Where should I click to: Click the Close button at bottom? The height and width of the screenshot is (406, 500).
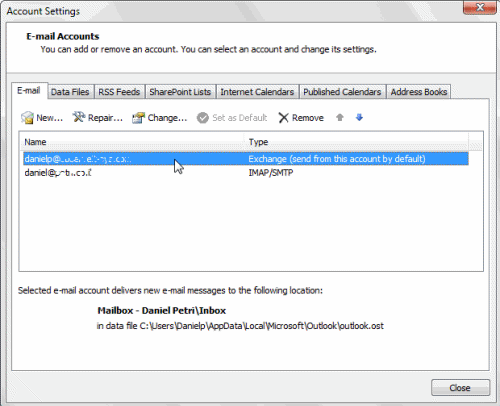(x=460, y=388)
